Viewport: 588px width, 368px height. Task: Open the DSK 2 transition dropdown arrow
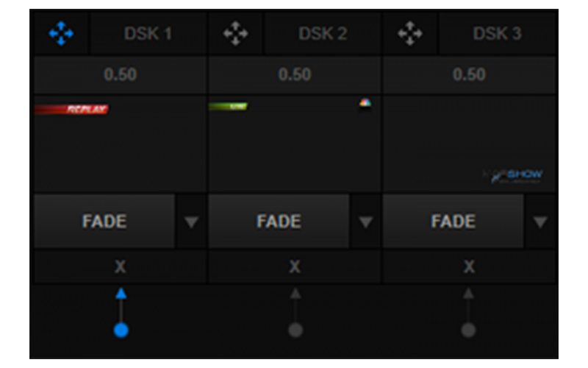point(366,222)
